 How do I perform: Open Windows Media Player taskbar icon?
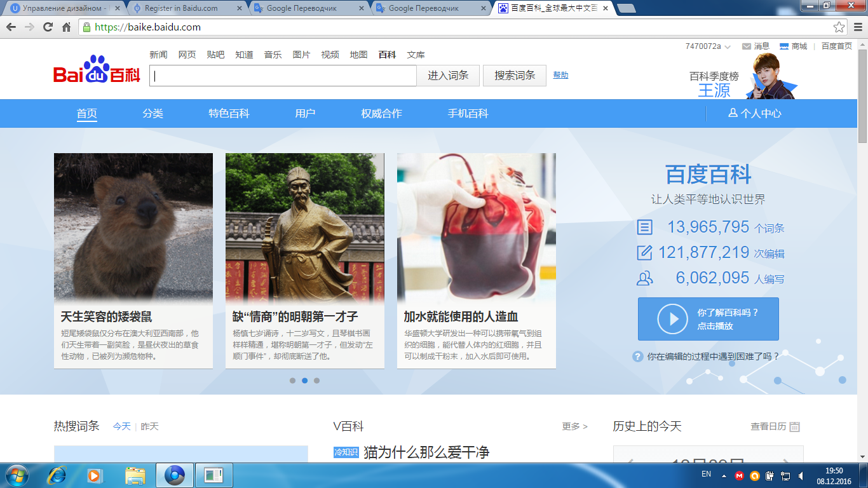[x=95, y=475]
